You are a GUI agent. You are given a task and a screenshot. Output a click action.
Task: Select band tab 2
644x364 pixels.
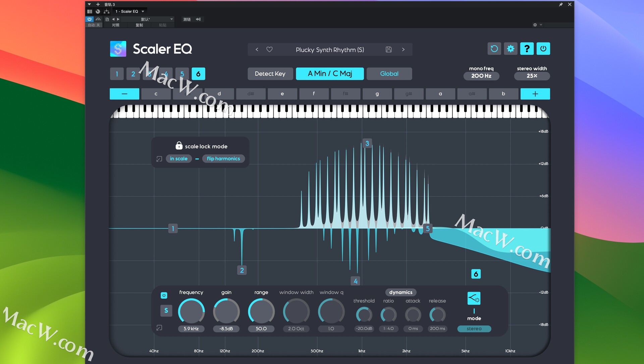pos(133,74)
